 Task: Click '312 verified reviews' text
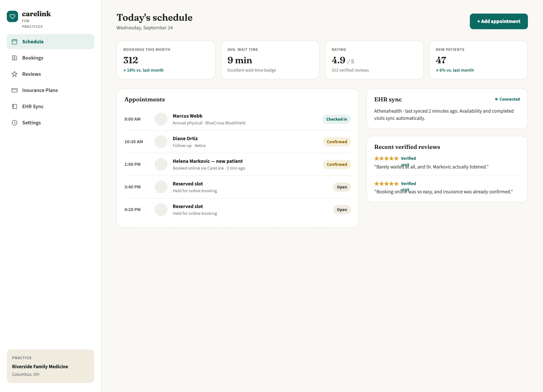(x=350, y=70)
